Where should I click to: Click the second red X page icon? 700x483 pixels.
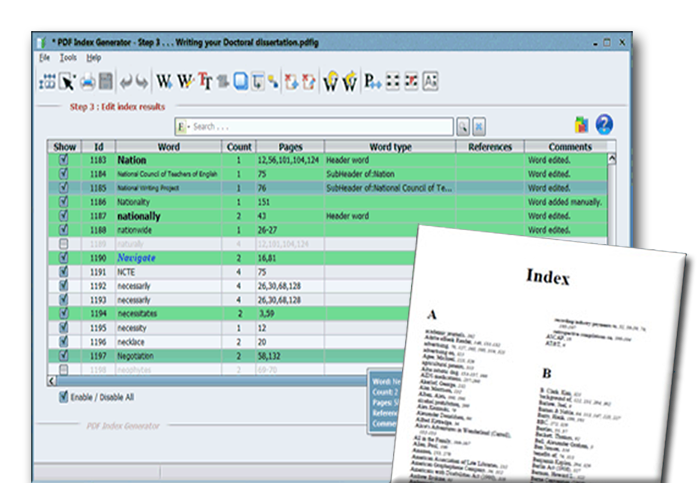pyautogui.click(x=308, y=82)
